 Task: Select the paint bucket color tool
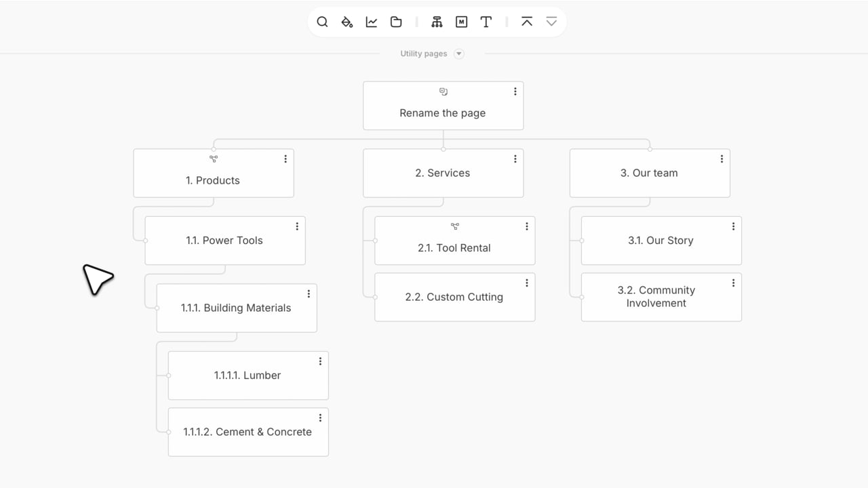tap(347, 22)
